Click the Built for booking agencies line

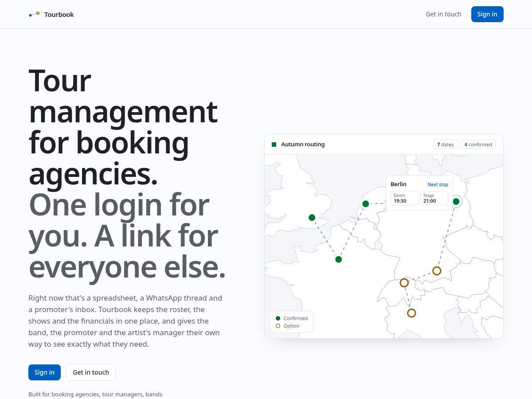95,394
